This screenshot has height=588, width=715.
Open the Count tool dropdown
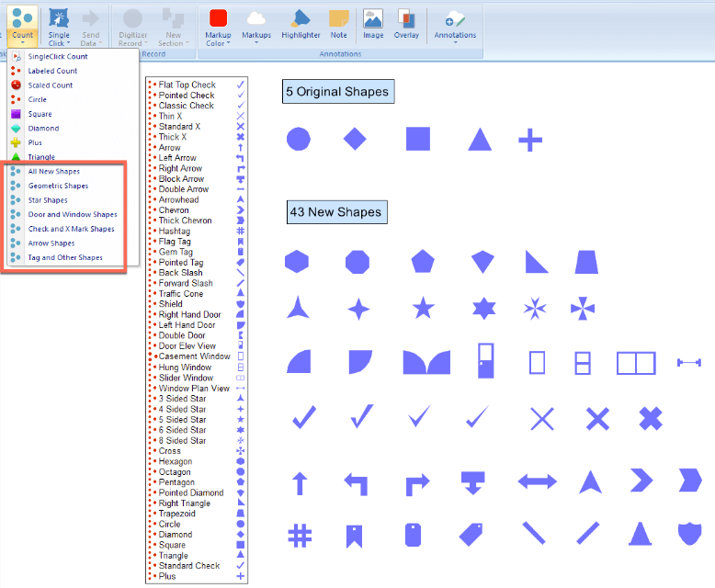tap(22, 26)
